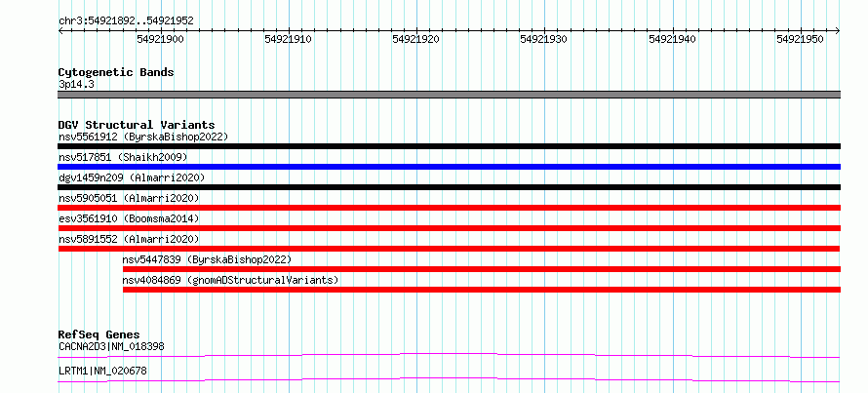Screen dimensions: 868x393
Task: Open the Cytogenetic Bands track title
Action: pyautogui.click(x=116, y=72)
